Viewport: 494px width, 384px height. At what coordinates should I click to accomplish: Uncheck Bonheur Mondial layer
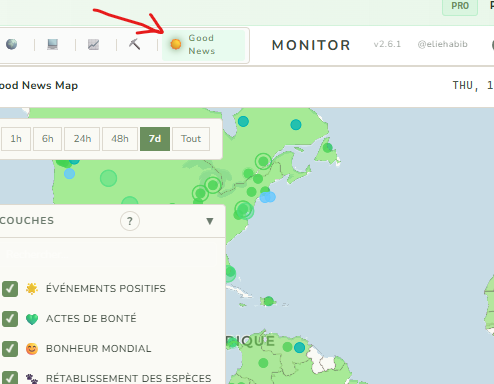click(10, 349)
